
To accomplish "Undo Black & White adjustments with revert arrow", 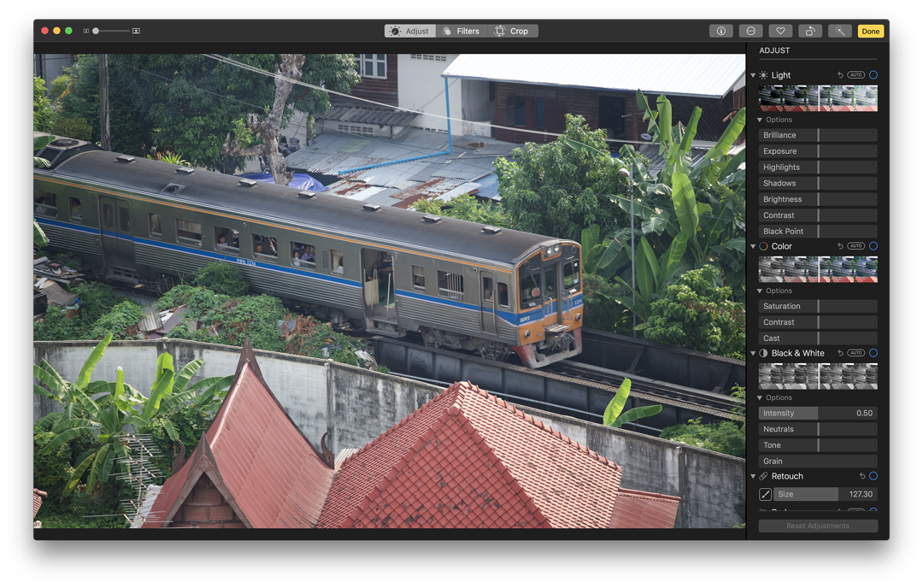I will point(840,353).
